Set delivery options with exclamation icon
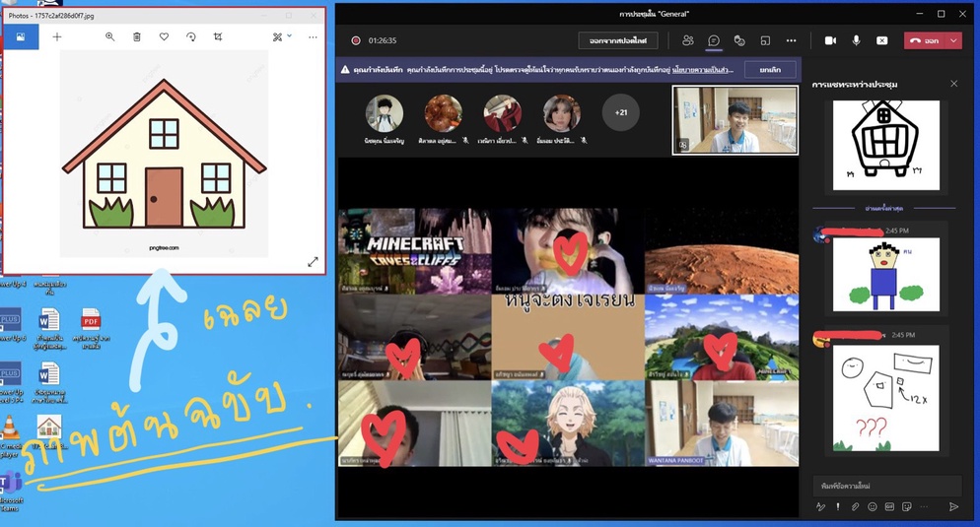Viewport: 980px width, 527px height. coord(837,506)
